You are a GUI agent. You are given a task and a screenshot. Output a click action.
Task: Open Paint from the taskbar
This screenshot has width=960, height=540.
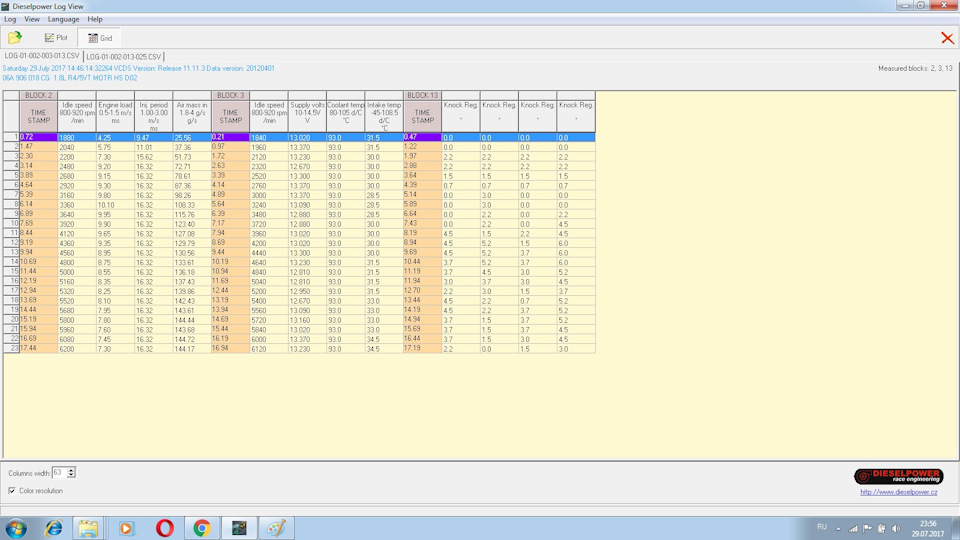point(276,528)
